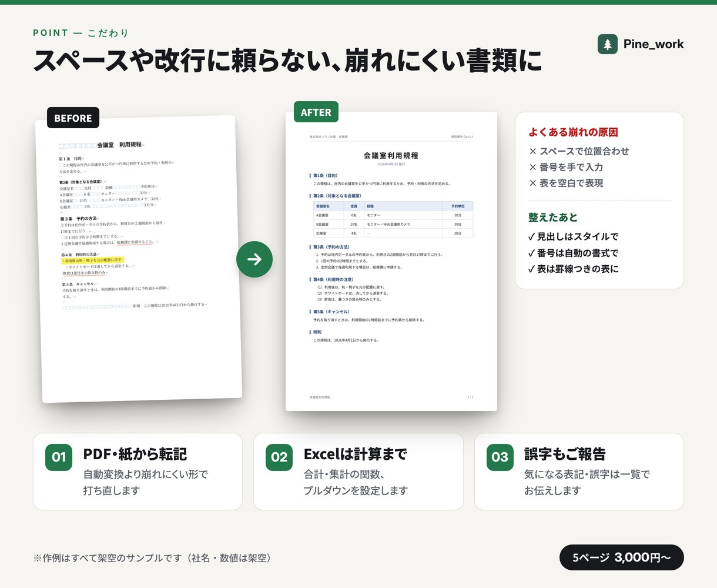Click the AFTER label badge

316,112
